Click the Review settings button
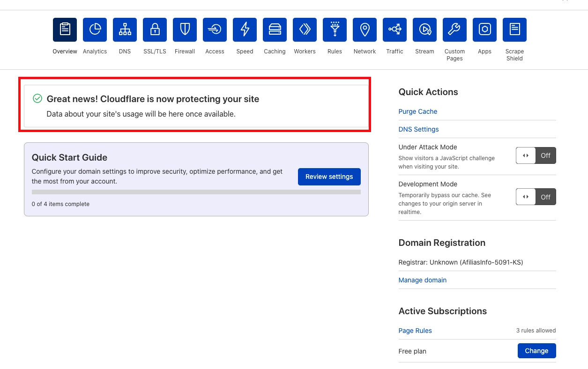The height and width of the screenshot is (369, 588). click(329, 177)
